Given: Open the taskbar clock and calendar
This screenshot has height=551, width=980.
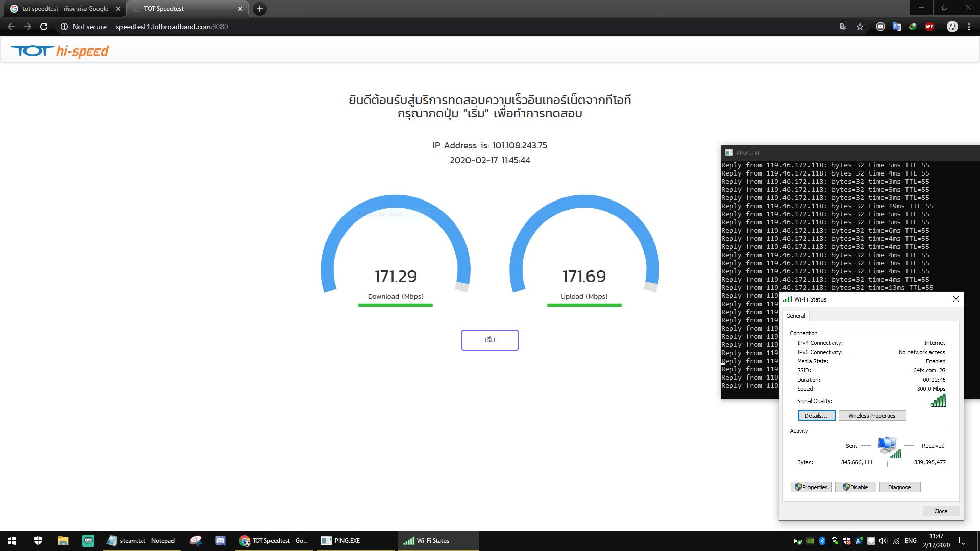Looking at the screenshot, I should tap(936, 541).
